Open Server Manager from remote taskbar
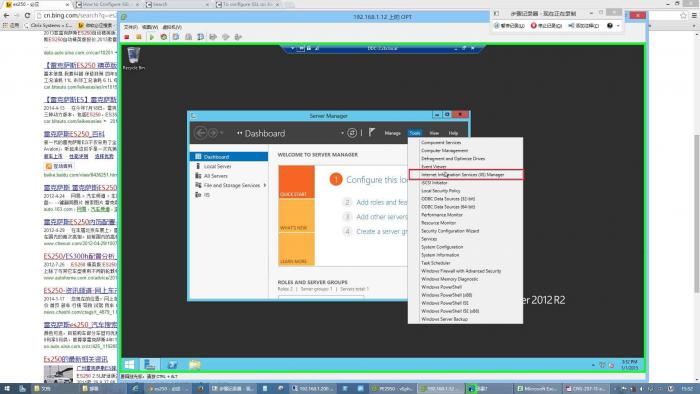Viewport: 700px width, 394px height. (150, 365)
